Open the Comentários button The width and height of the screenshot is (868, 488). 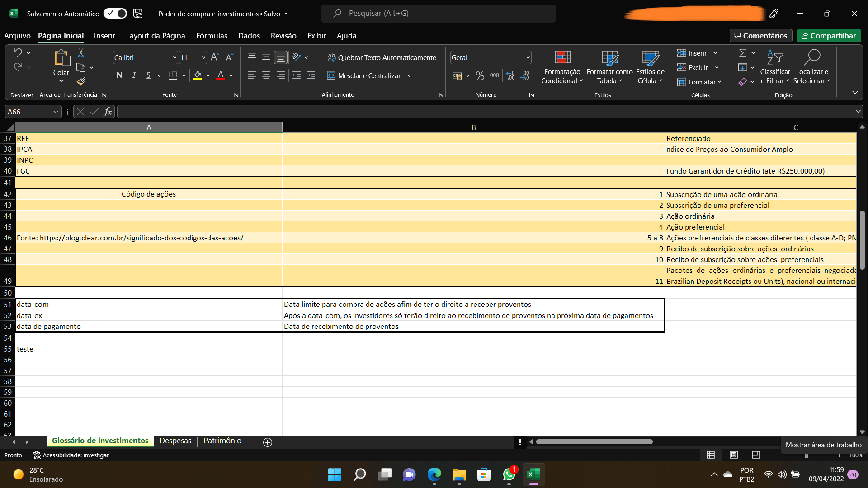(761, 36)
